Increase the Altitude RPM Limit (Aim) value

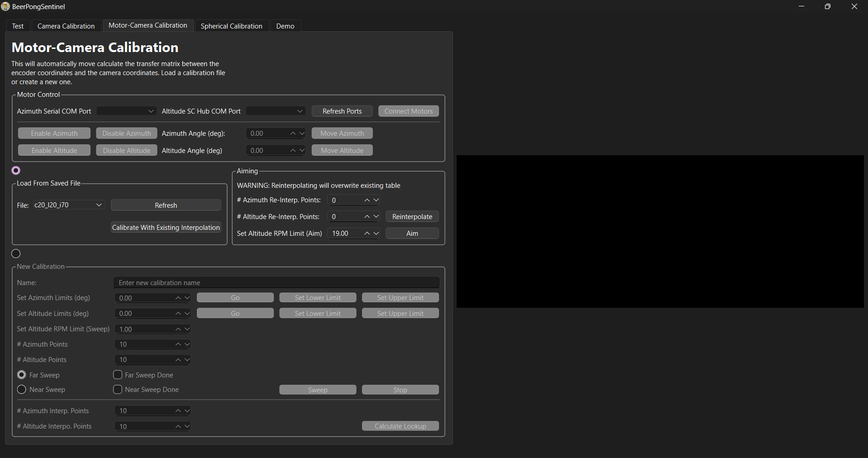(367, 234)
